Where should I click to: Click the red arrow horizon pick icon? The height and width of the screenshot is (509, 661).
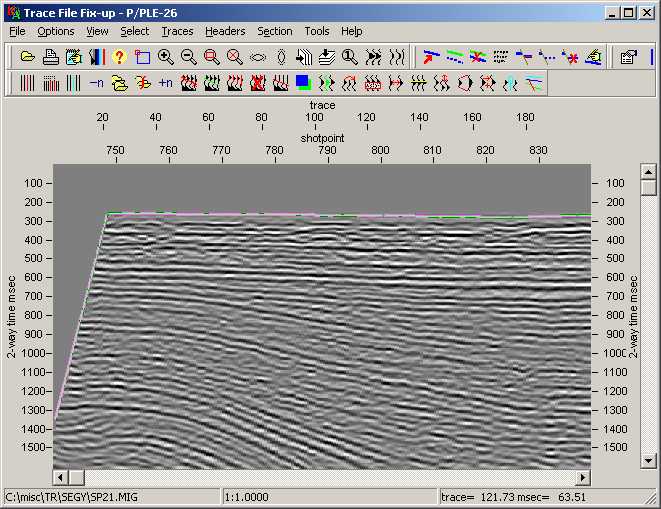coord(430,57)
